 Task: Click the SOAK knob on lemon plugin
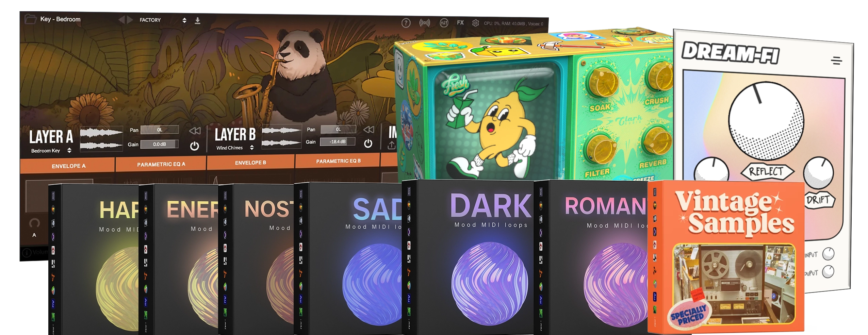[x=603, y=83]
